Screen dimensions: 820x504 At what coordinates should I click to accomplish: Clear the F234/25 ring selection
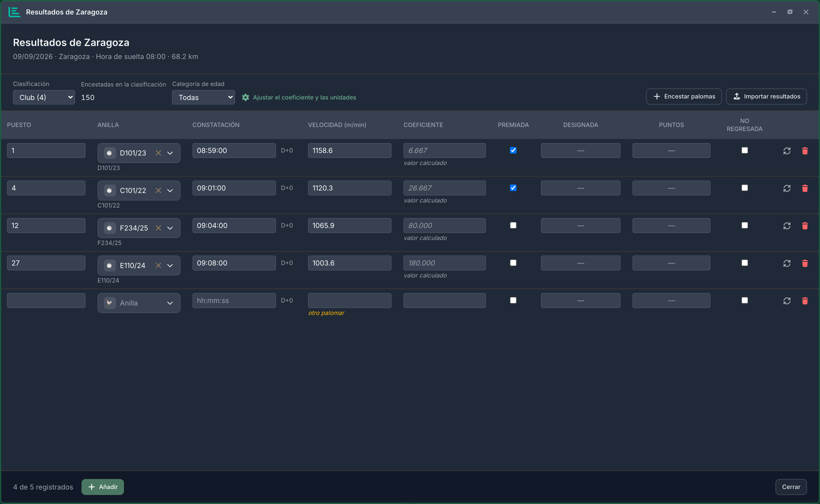tap(158, 228)
